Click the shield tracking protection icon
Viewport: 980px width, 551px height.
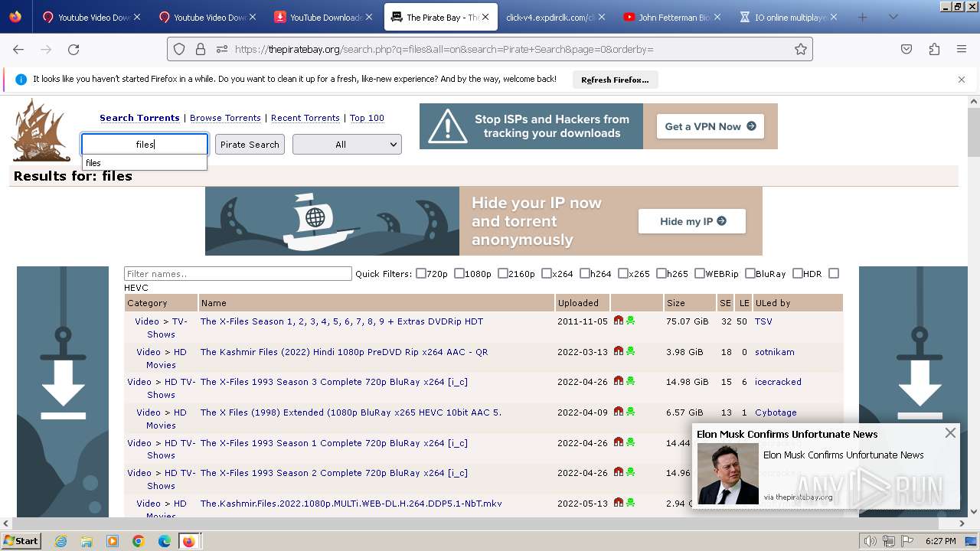point(179,49)
